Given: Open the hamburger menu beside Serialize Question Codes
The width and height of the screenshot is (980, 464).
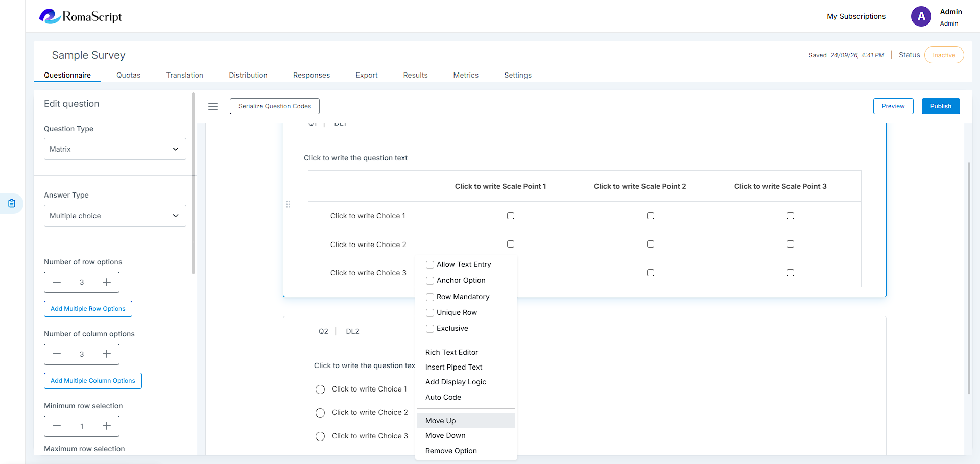Looking at the screenshot, I should (x=213, y=106).
